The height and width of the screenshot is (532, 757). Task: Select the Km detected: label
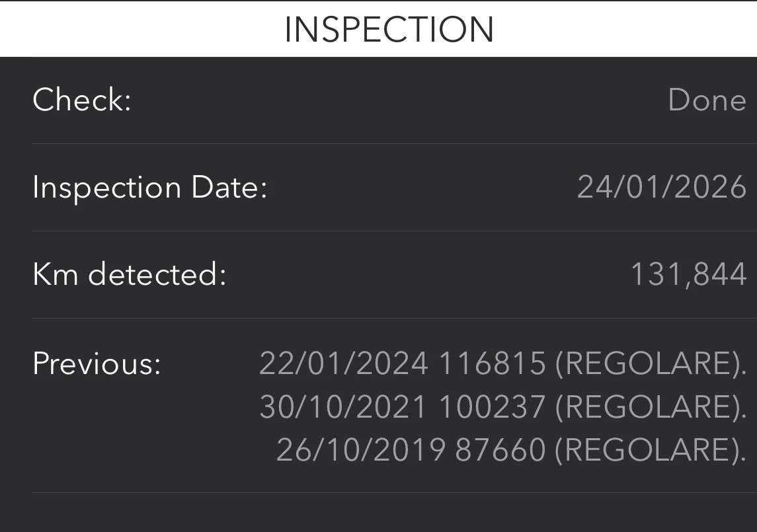tap(130, 275)
